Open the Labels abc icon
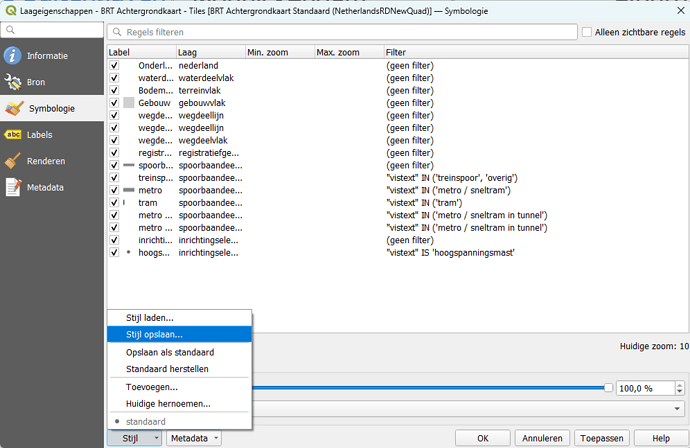Viewport: 690px width, 448px height. 13,135
